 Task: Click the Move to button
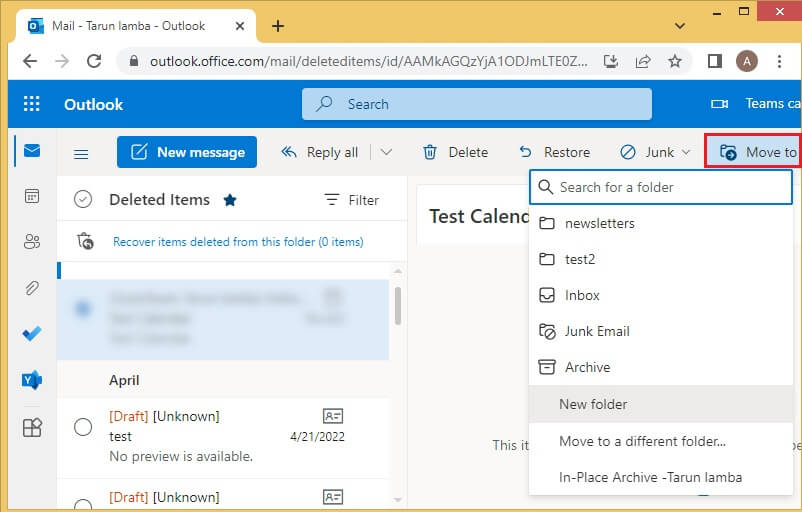pos(753,151)
